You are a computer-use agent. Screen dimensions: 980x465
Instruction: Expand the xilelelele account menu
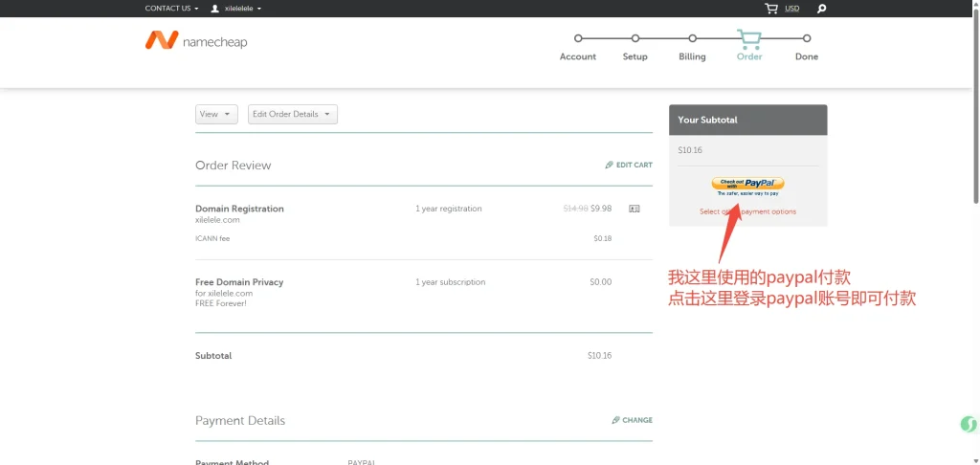coord(242,9)
